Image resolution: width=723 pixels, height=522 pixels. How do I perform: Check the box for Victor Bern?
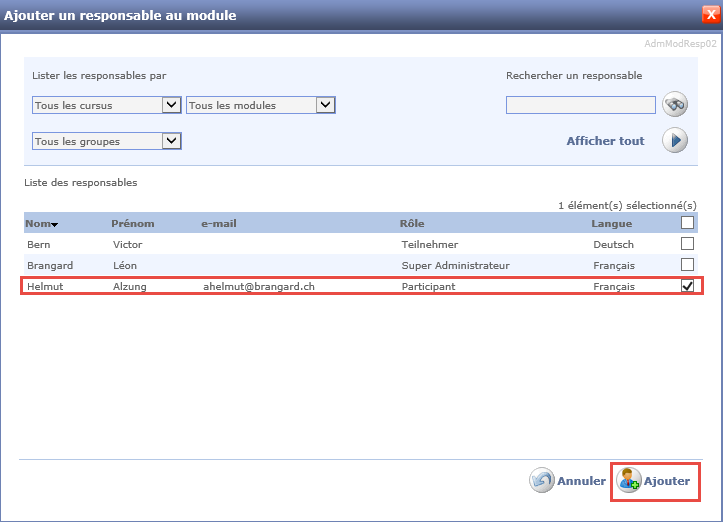tap(687, 244)
